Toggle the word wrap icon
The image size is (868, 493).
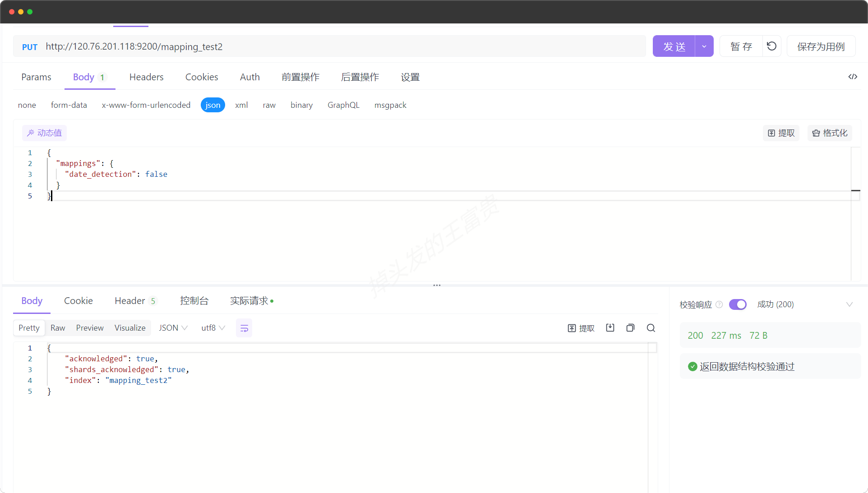(x=244, y=328)
